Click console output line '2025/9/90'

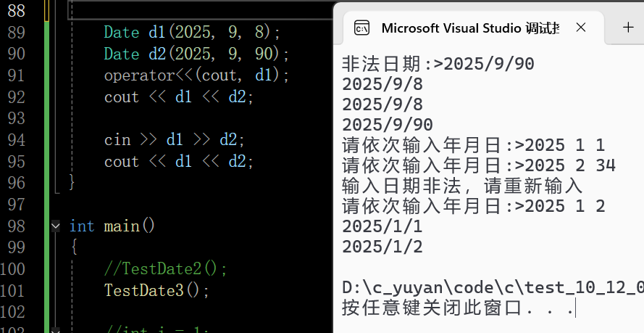click(x=388, y=125)
